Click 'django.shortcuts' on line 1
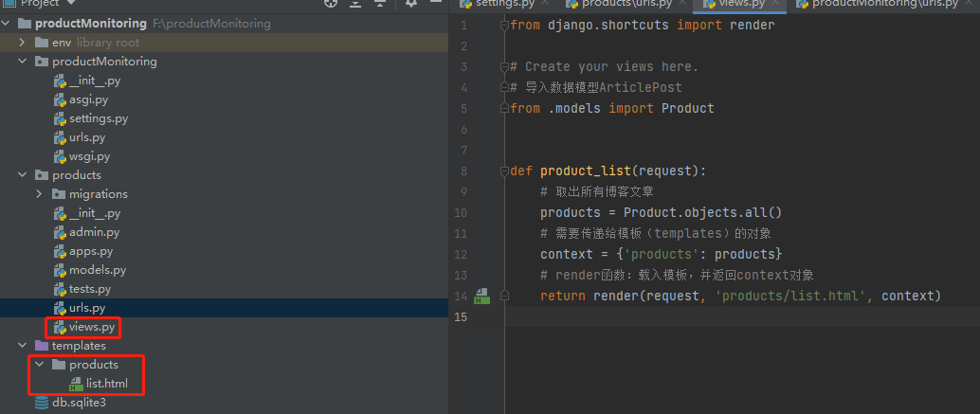 (x=608, y=26)
